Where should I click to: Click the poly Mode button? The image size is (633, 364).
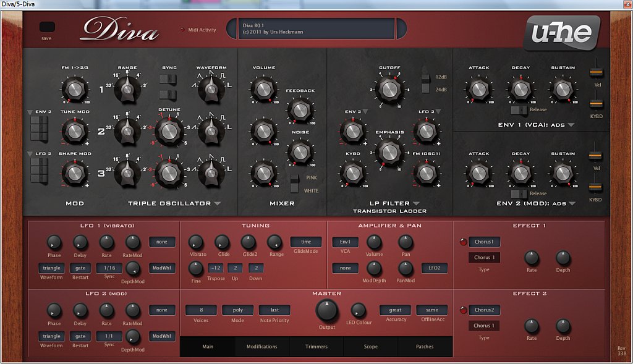237,310
